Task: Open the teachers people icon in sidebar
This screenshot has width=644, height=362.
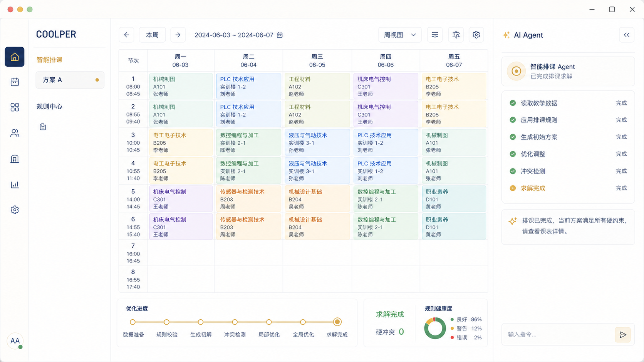Action: pyautogui.click(x=15, y=133)
